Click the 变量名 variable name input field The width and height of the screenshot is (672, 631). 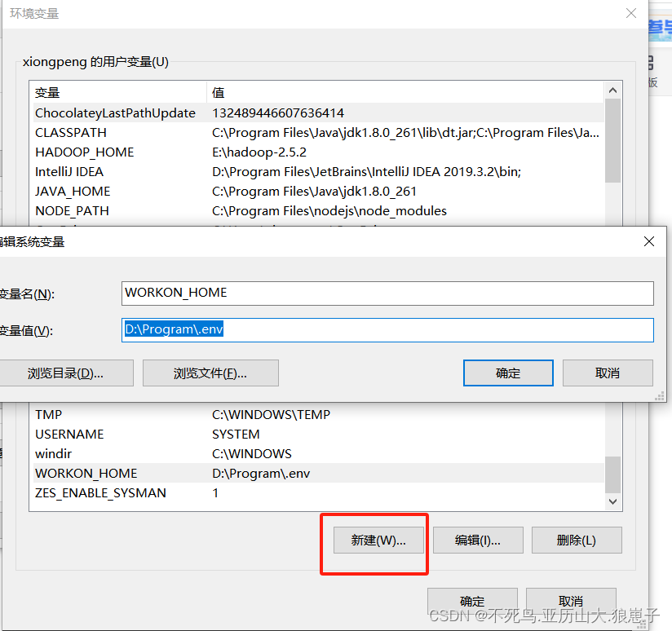[x=388, y=293]
